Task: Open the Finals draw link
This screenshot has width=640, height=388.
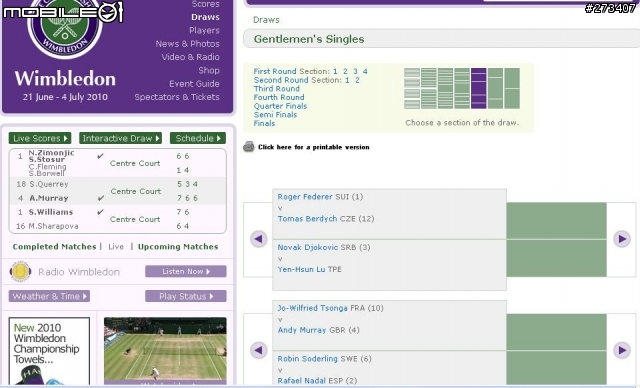Action: click(264, 123)
